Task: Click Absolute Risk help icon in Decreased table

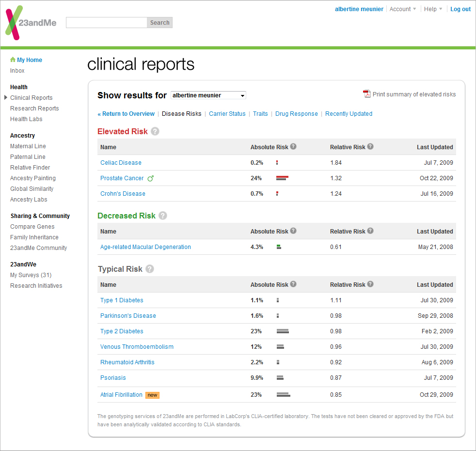Action: [x=293, y=231]
